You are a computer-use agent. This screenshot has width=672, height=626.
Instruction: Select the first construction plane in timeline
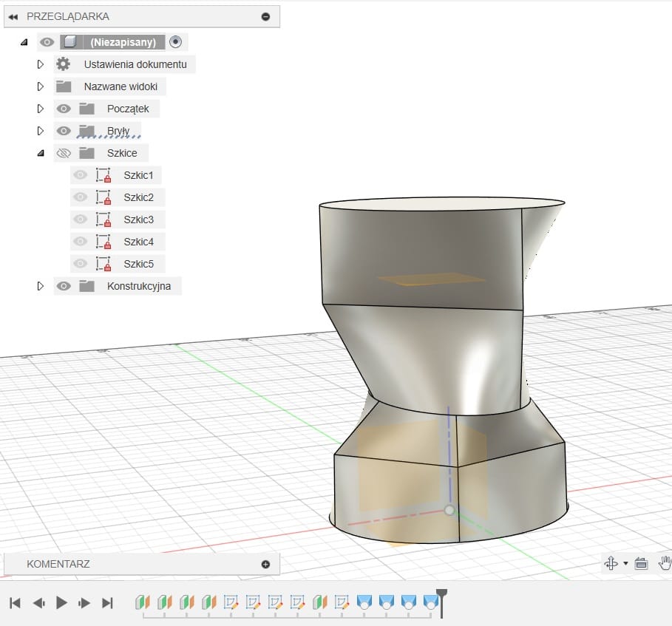(x=143, y=602)
